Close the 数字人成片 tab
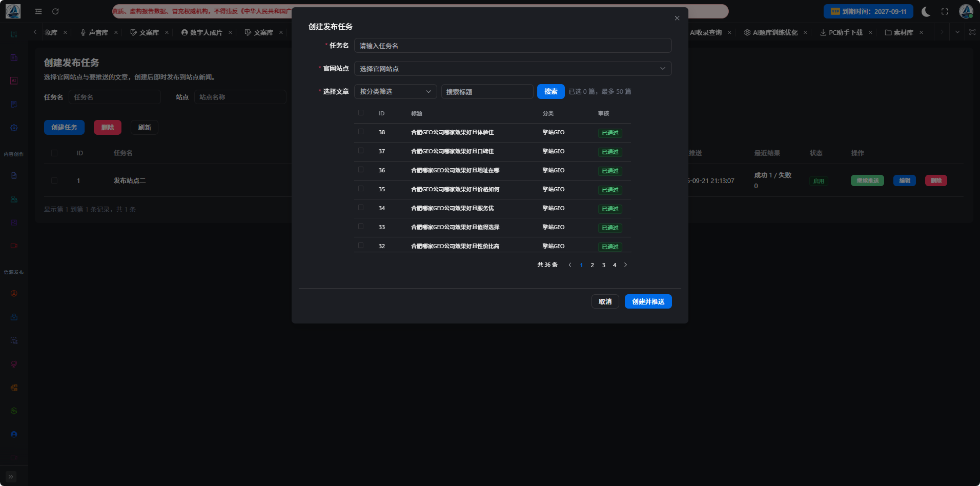980x486 pixels. coord(230,32)
